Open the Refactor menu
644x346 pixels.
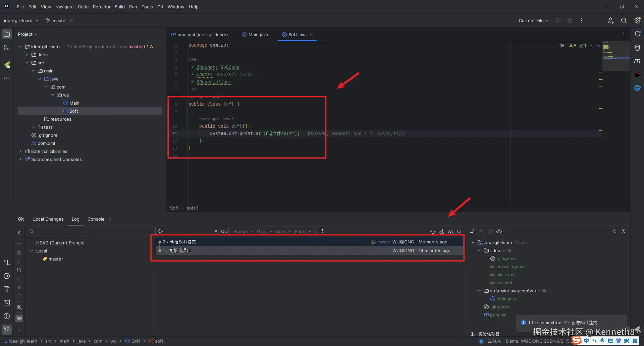click(102, 7)
